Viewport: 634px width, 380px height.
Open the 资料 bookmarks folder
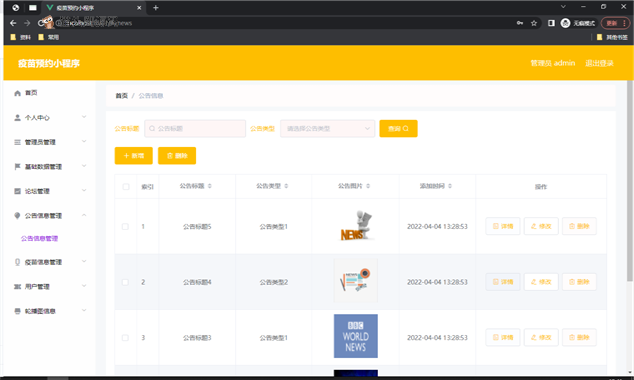21,37
